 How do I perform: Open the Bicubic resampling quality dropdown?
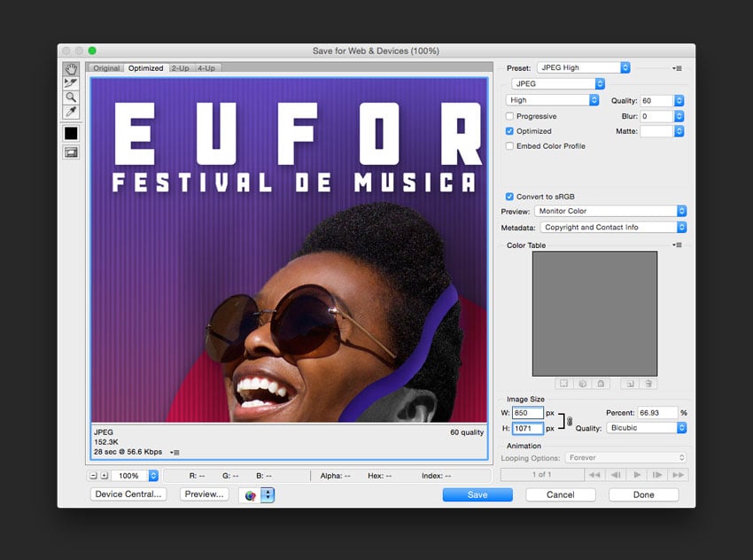(x=647, y=427)
